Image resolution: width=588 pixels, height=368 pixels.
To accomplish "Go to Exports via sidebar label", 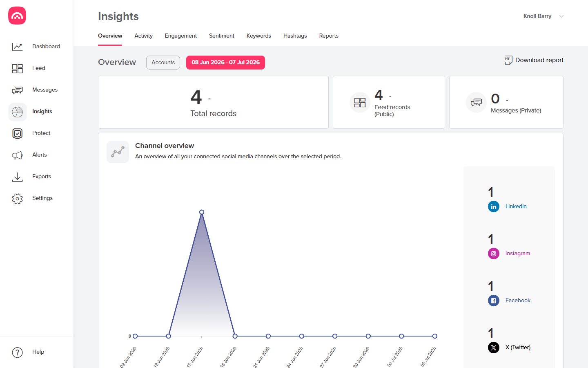I will 42,177.
